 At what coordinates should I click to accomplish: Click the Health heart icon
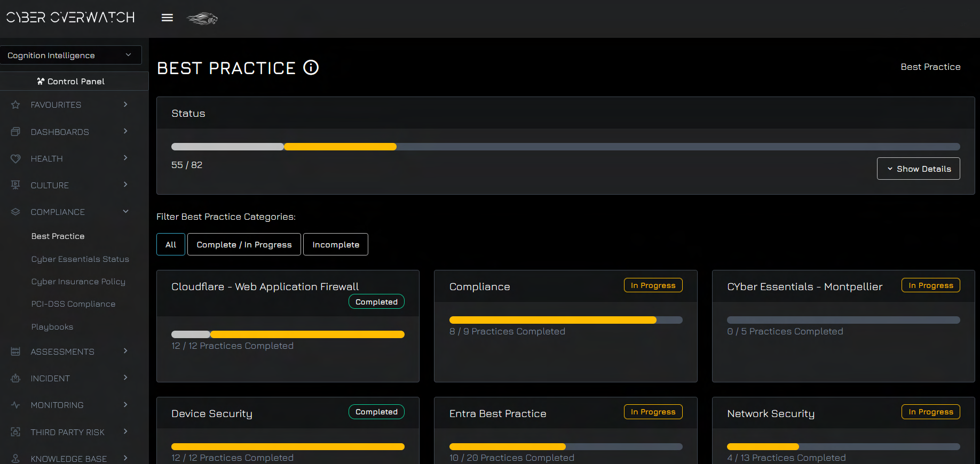15,158
